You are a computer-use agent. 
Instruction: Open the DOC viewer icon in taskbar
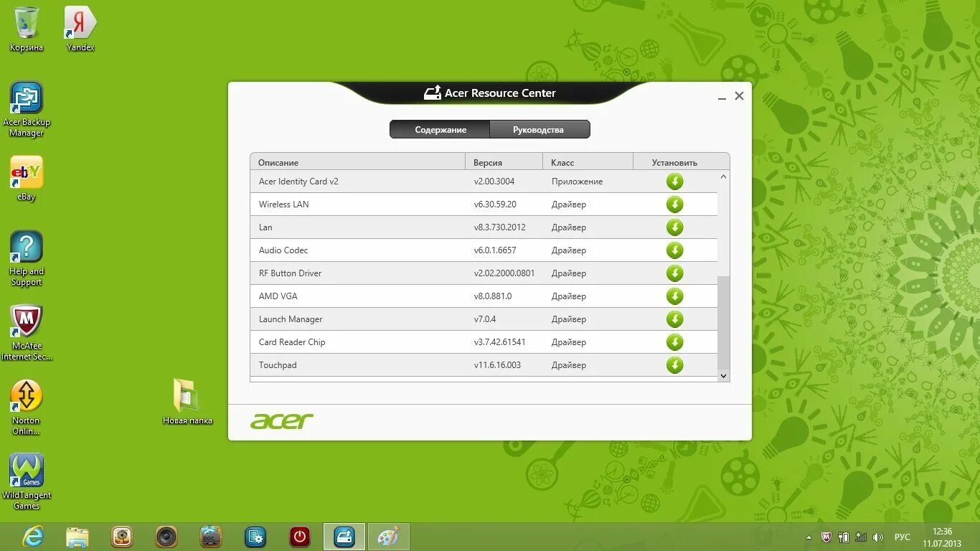coord(211,537)
